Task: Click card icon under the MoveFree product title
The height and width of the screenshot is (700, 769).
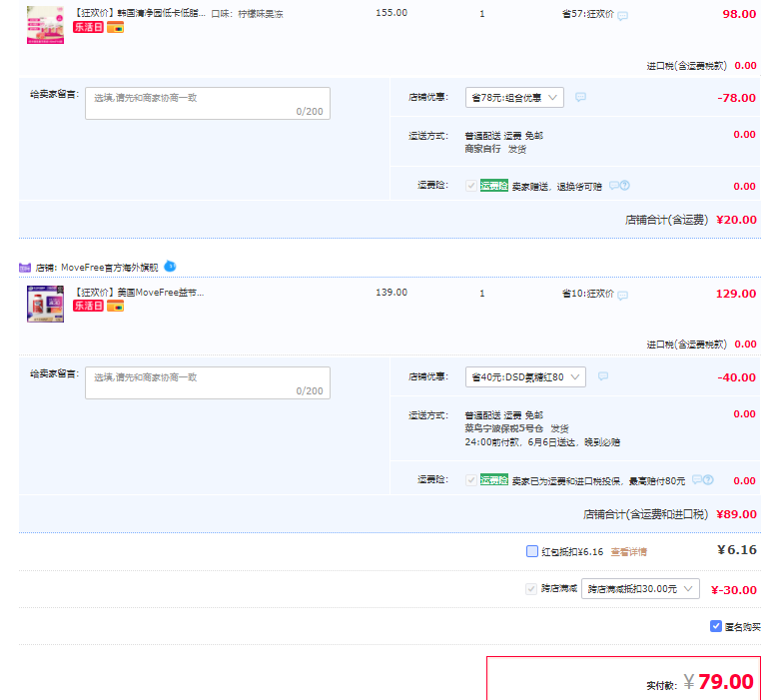Action: pos(116,306)
